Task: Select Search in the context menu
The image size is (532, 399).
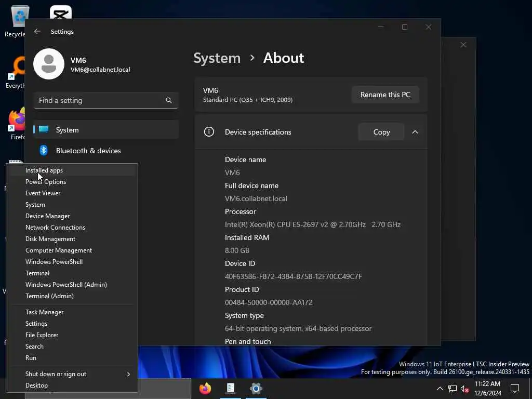Action: click(x=72, y=347)
